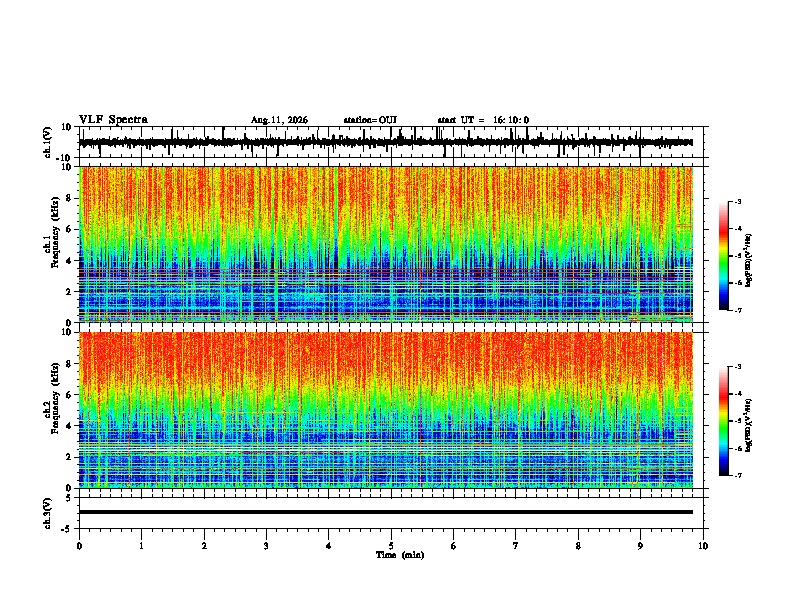Click the "ch.3(V)" axis label
Viewport: 792px width, 612px height.
[x=48, y=513]
